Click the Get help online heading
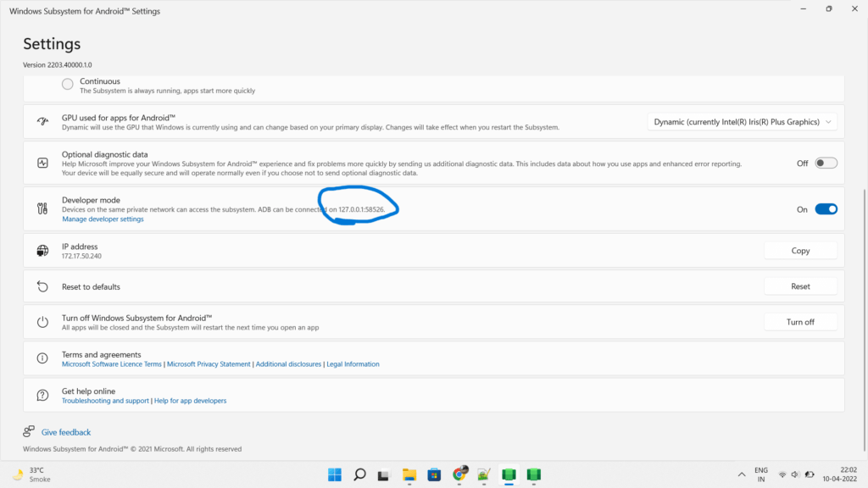The width and height of the screenshot is (868, 488). (x=88, y=391)
